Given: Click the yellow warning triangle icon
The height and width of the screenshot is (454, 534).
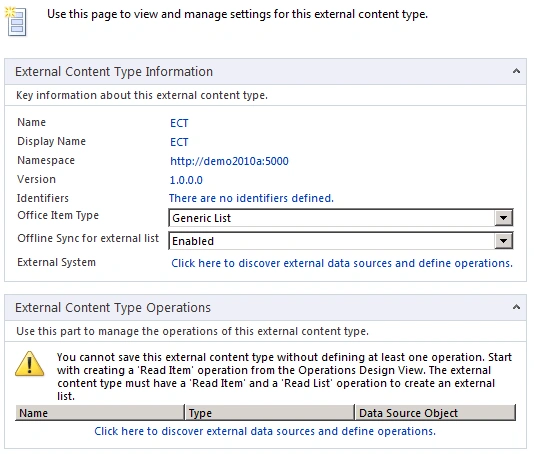Looking at the screenshot, I should [30, 364].
